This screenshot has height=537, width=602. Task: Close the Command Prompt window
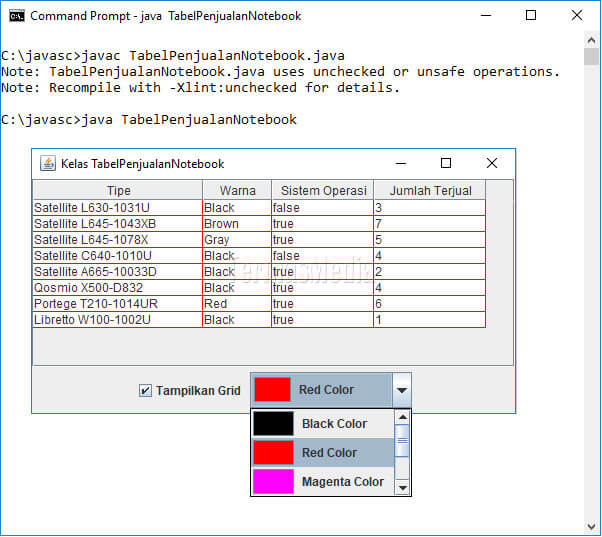tap(577, 16)
